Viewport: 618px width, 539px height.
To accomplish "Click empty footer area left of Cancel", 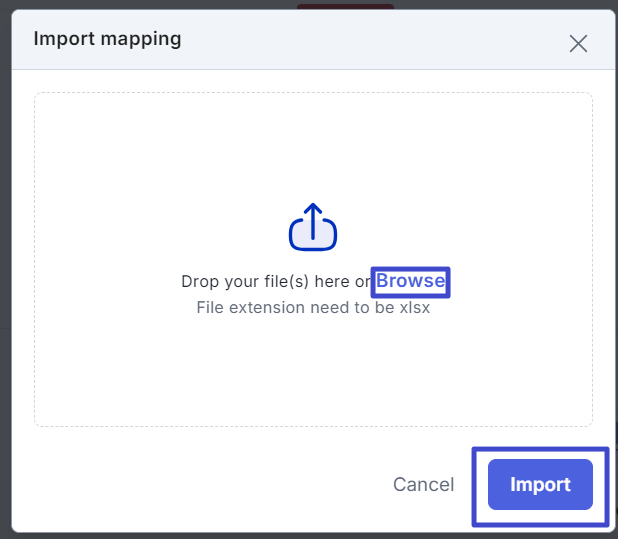I will point(200,484).
